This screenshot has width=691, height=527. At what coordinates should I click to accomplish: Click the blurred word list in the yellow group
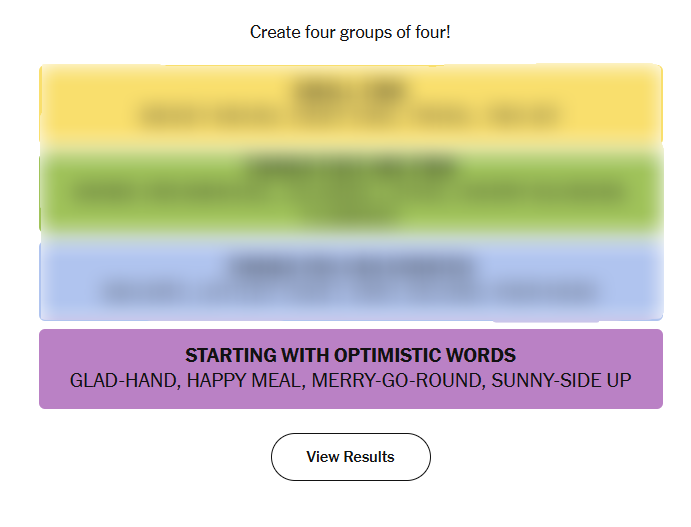350,116
